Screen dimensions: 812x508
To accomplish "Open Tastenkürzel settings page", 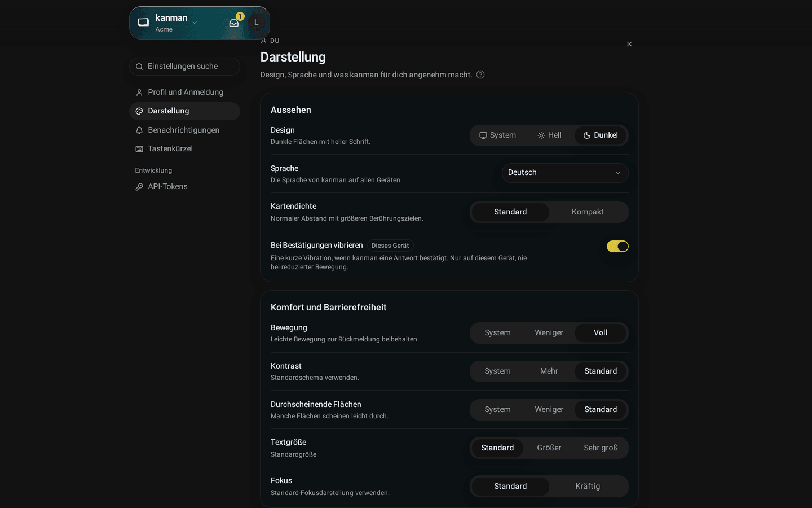I will coord(184,149).
